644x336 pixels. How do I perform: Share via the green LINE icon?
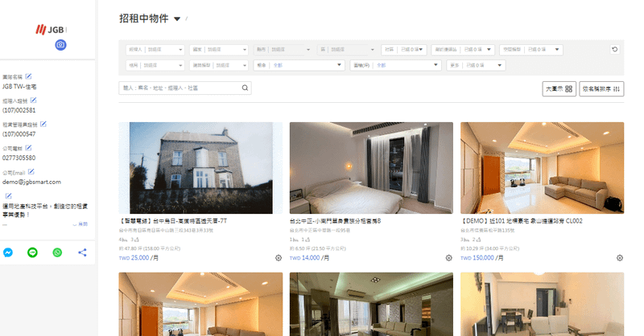tap(32, 252)
